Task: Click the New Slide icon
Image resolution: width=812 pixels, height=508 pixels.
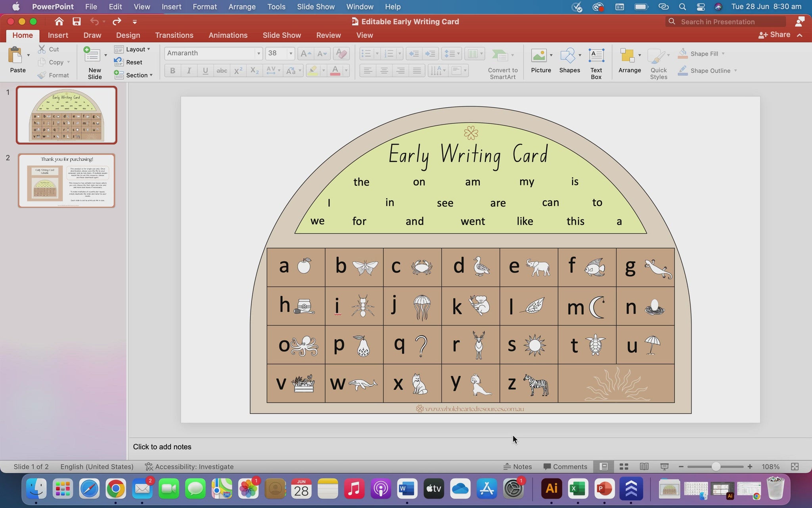Action: [92, 55]
